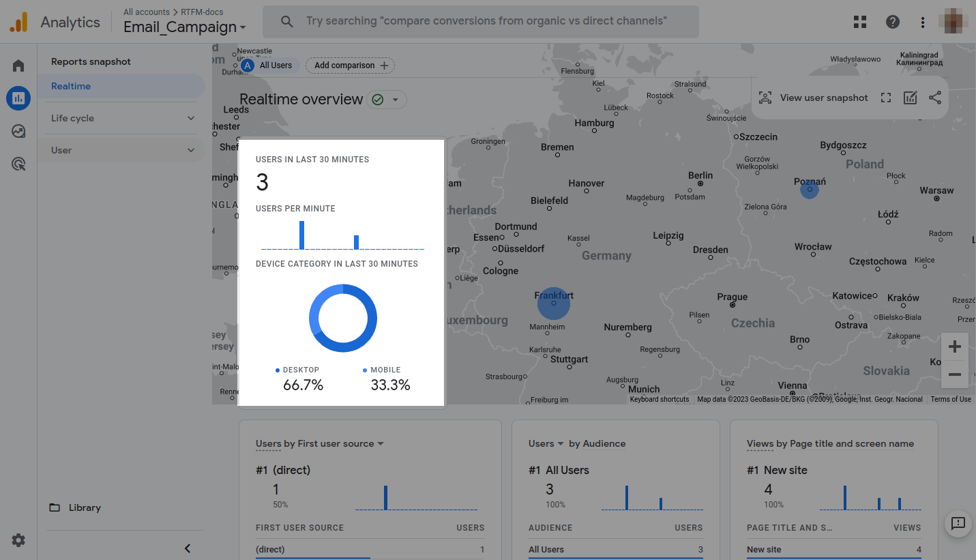Click the Google apps grid icon
This screenshot has width=976, height=560.
pos(860,22)
